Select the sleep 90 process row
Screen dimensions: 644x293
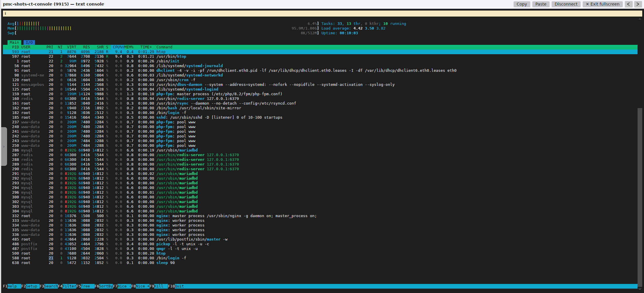point(320,263)
